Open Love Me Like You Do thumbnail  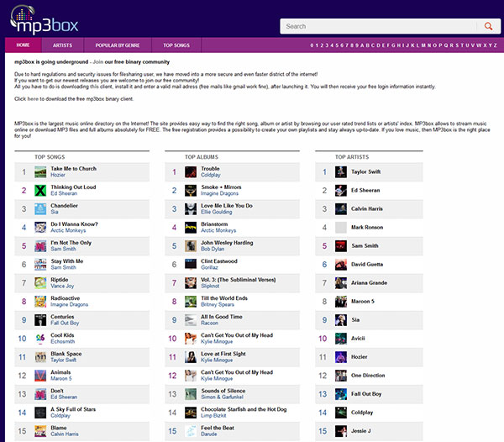(x=191, y=209)
